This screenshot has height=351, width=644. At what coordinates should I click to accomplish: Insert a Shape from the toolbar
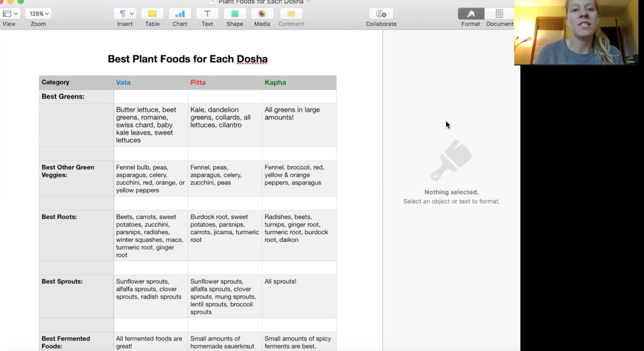point(235,14)
